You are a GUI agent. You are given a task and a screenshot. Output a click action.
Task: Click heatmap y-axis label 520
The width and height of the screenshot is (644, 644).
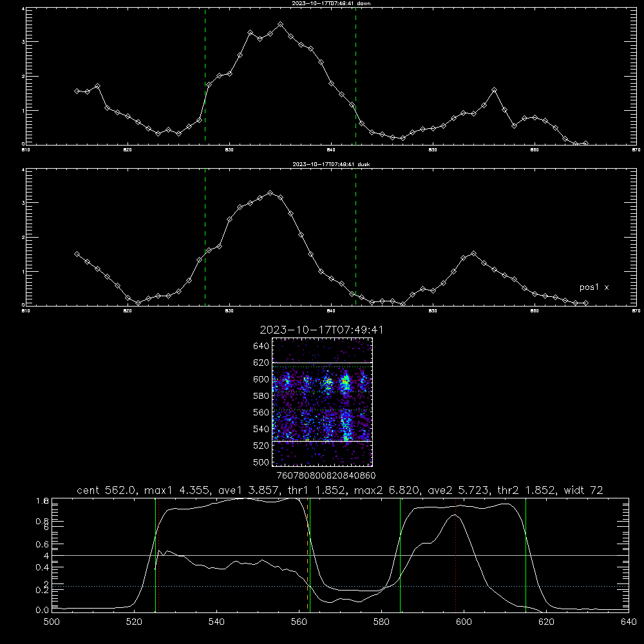click(x=261, y=446)
